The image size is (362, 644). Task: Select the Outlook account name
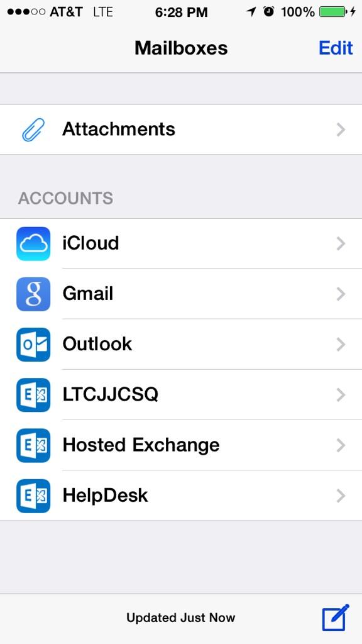(x=97, y=344)
